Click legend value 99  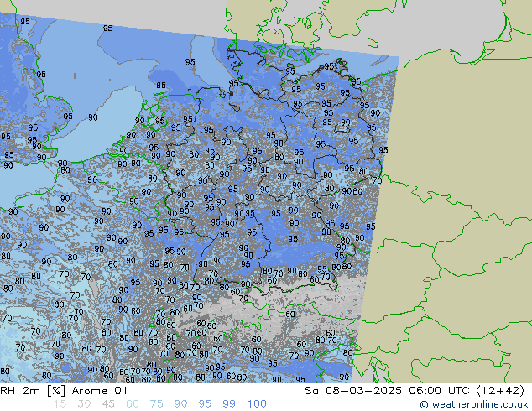tap(229, 404)
